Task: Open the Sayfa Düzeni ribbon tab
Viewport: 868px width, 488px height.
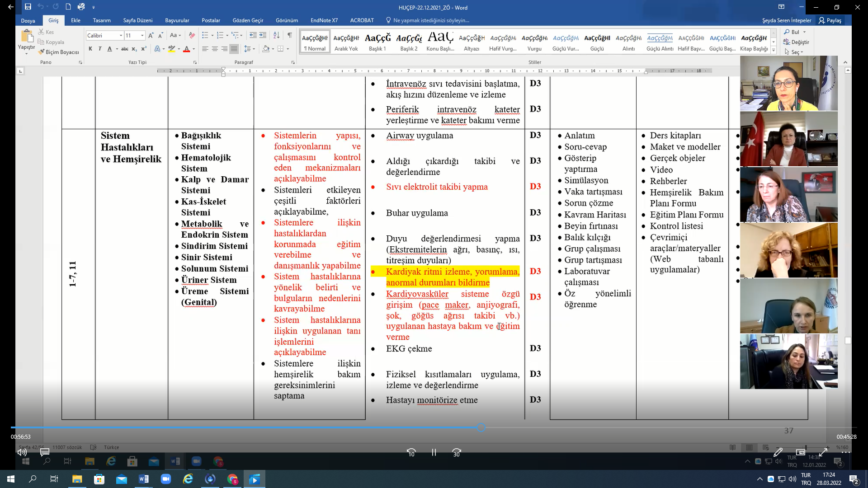Action: coord(137,20)
